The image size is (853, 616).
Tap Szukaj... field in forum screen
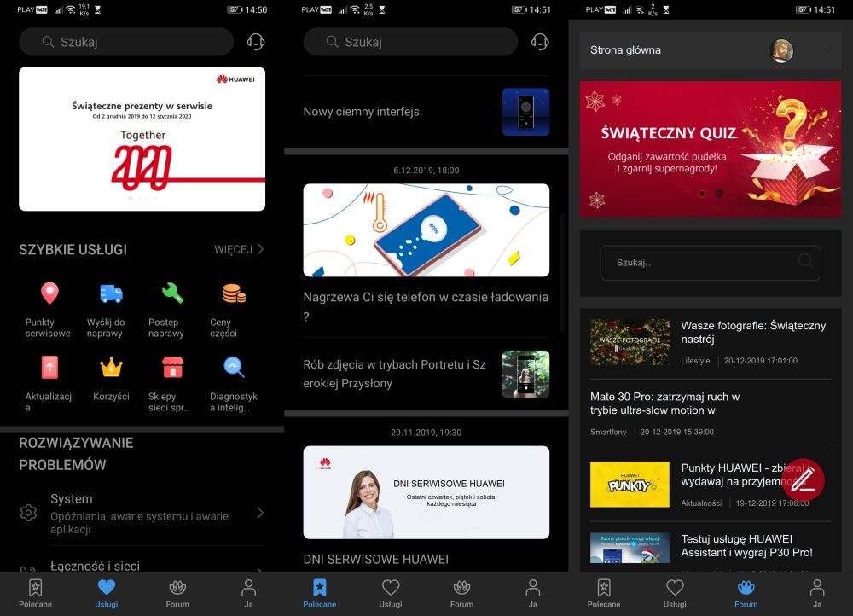click(x=711, y=263)
